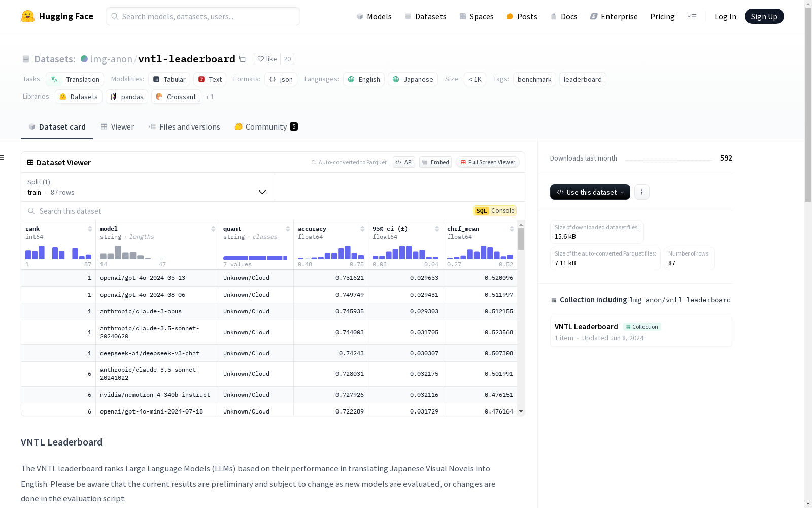Open the lmg-anon profile link
The height and width of the screenshot is (508, 812).
(111, 59)
